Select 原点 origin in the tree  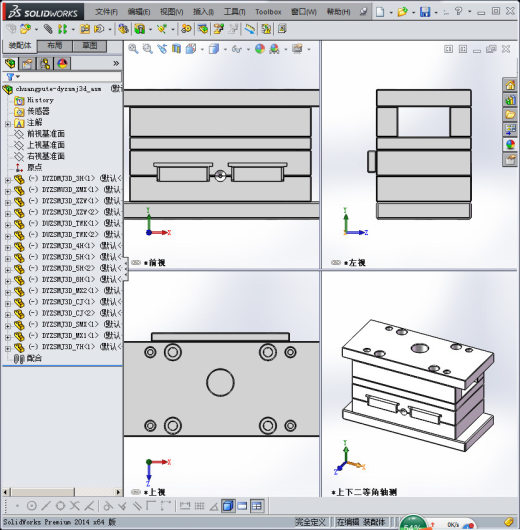coord(34,167)
